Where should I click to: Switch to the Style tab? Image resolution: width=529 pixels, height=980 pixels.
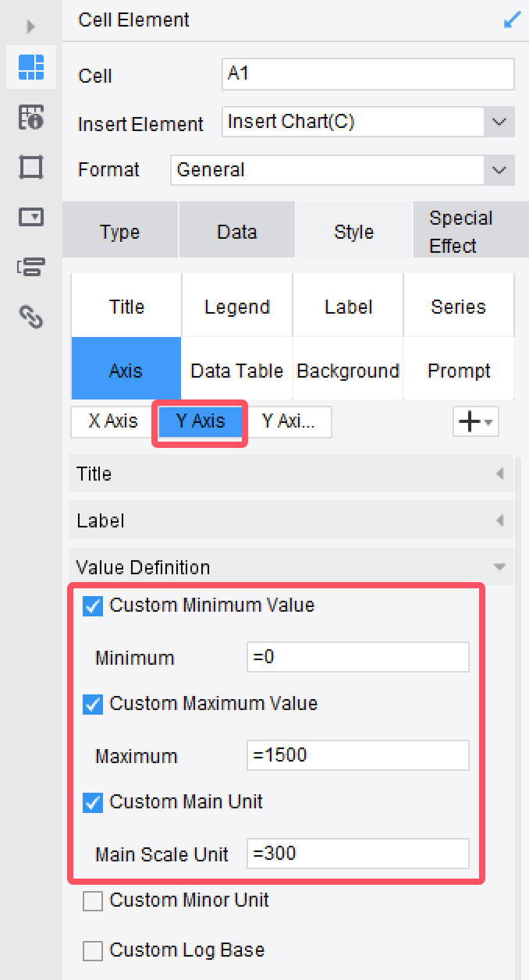353,232
